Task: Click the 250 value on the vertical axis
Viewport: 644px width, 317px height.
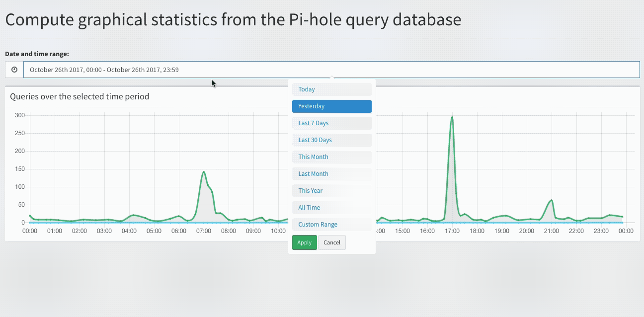Action: coord(20,133)
